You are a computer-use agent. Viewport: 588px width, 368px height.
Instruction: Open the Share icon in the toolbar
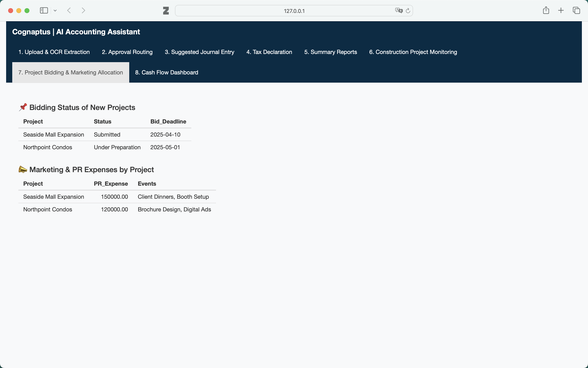546,10
